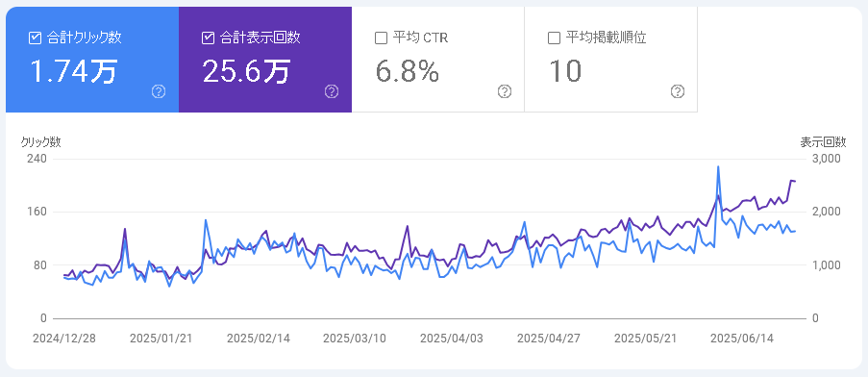Screen dimensions: 868x377
Task: Click the 2025/03/10 date label
Action: [x=355, y=339]
